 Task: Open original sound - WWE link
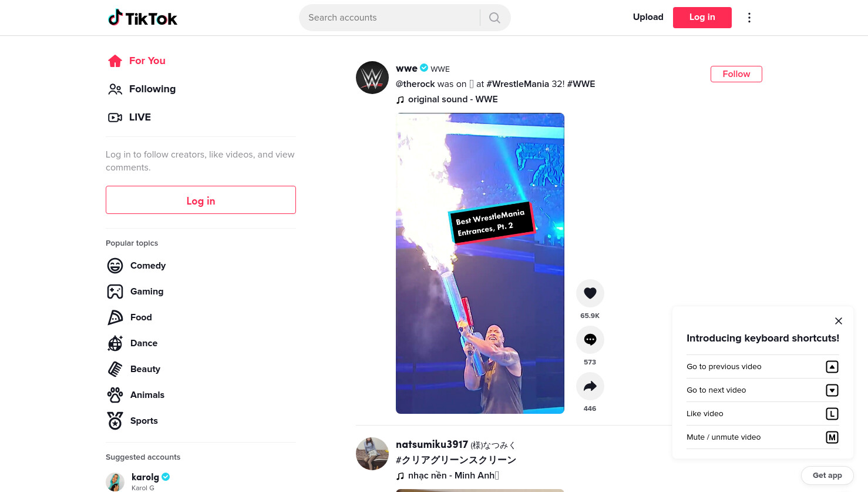click(x=453, y=99)
